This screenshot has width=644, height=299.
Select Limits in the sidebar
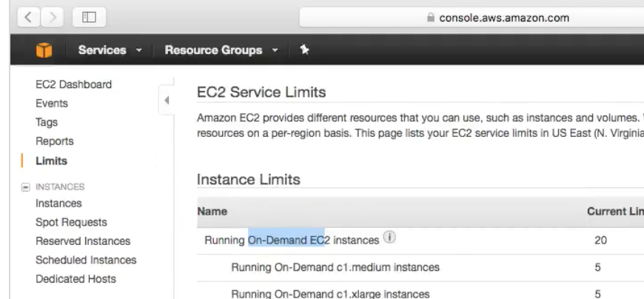(51, 161)
